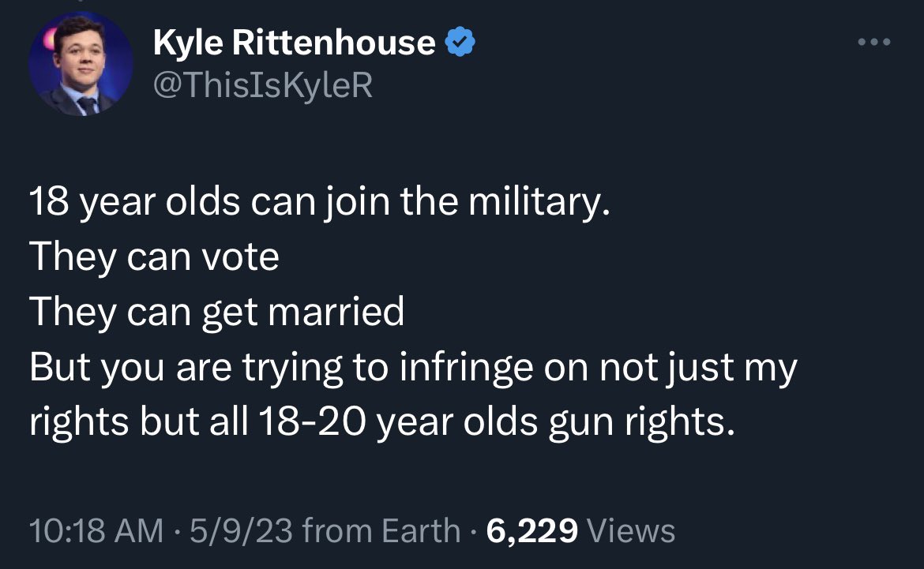Open the 6,229 view count number
Image resolution: width=924 pixels, height=569 pixels.
tap(531, 530)
